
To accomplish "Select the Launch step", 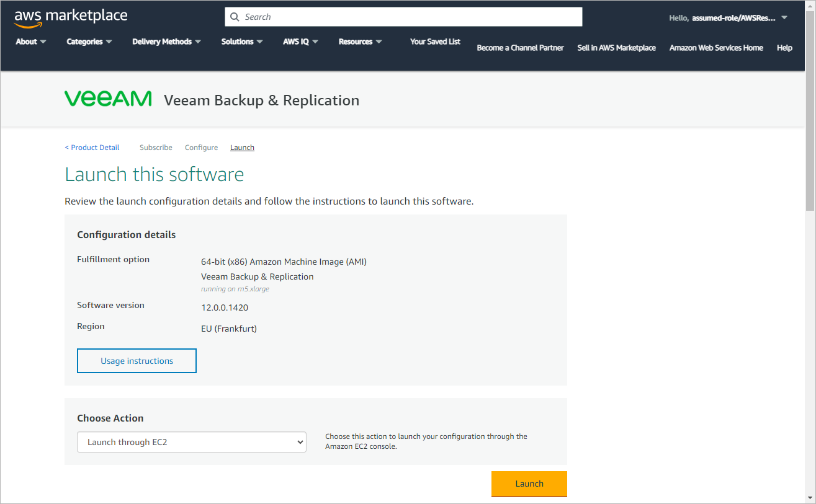I will point(242,148).
